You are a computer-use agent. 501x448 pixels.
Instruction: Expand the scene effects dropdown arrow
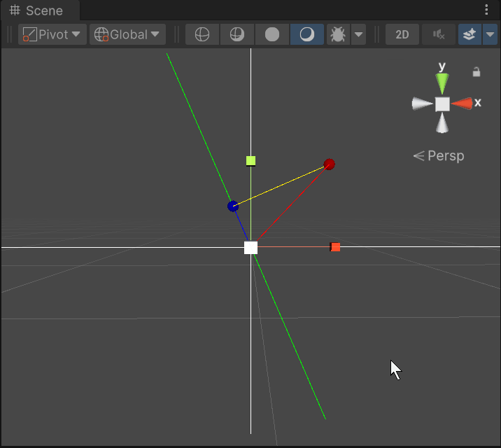click(x=490, y=34)
